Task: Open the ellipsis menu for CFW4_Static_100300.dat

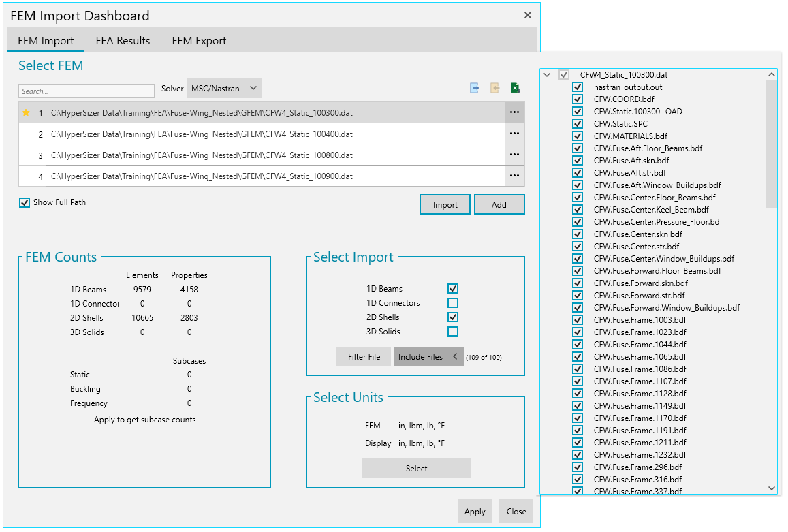Action: (x=514, y=112)
